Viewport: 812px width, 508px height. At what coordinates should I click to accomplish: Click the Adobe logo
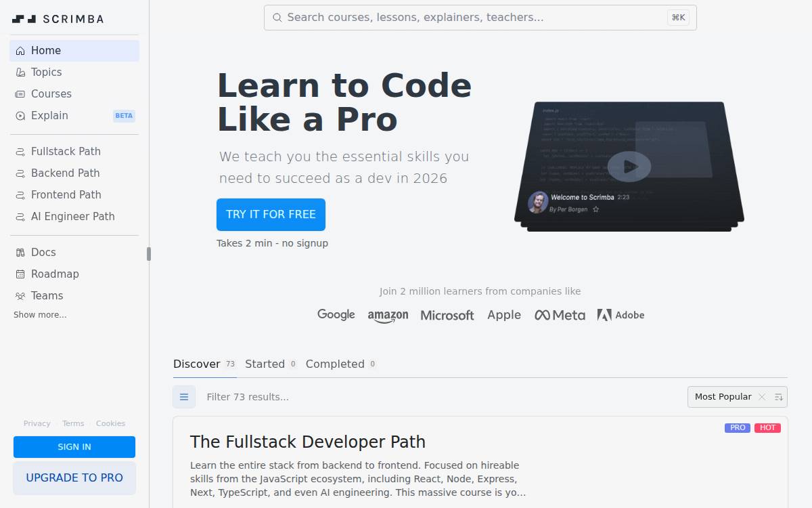pyautogui.click(x=621, y=315)
